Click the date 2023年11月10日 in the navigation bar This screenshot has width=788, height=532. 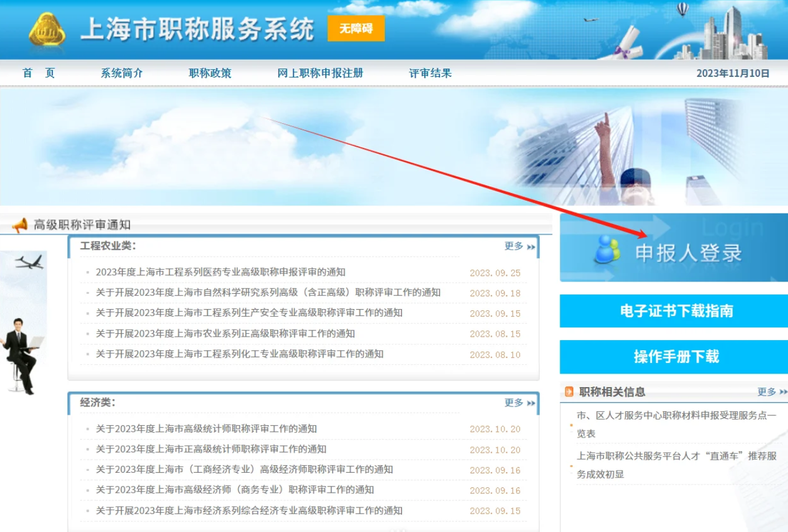tap(734, 73)
